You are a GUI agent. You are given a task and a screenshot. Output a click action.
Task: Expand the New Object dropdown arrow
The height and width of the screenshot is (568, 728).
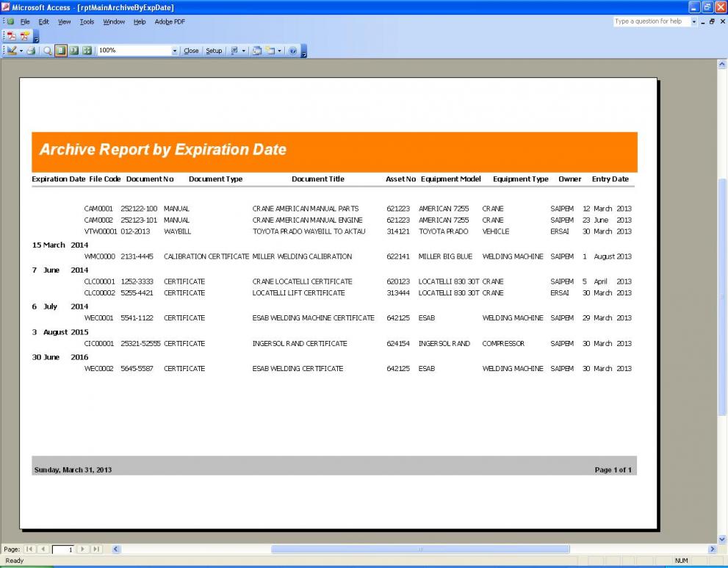tap(279, 51)
